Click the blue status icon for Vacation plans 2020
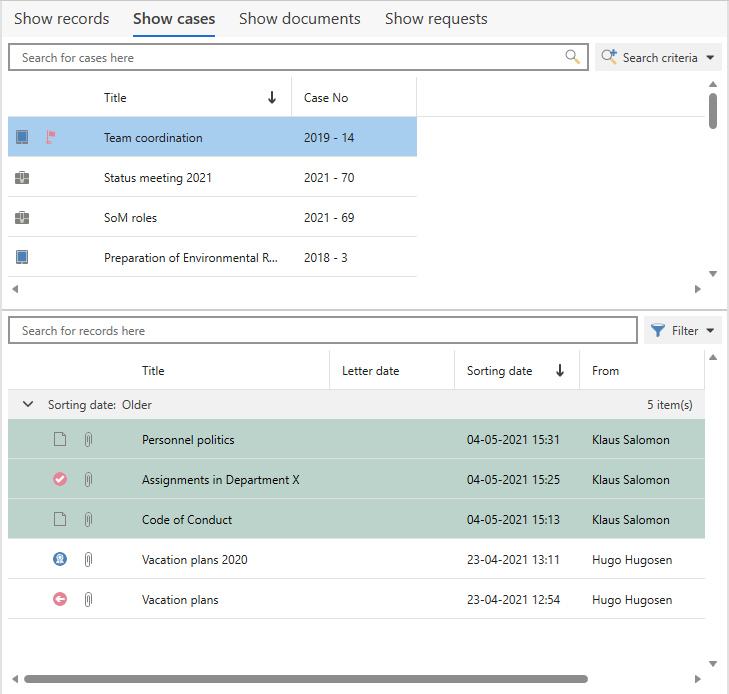 coord(60,560)
